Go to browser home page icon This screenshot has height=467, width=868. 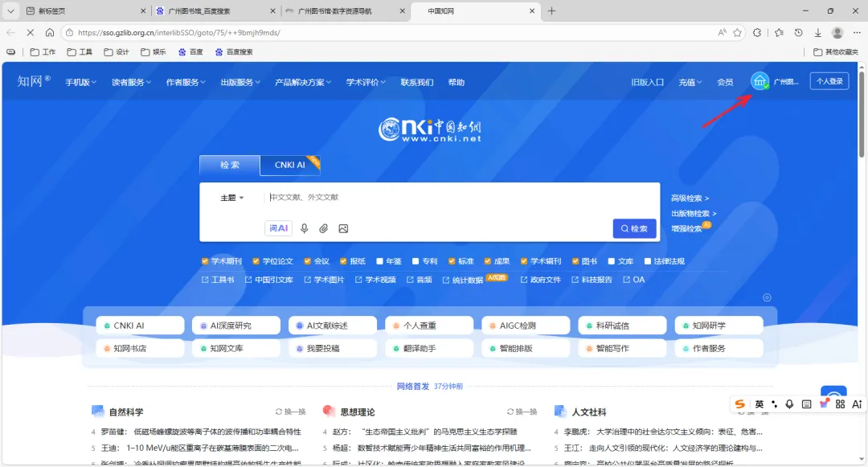(50, 33)
